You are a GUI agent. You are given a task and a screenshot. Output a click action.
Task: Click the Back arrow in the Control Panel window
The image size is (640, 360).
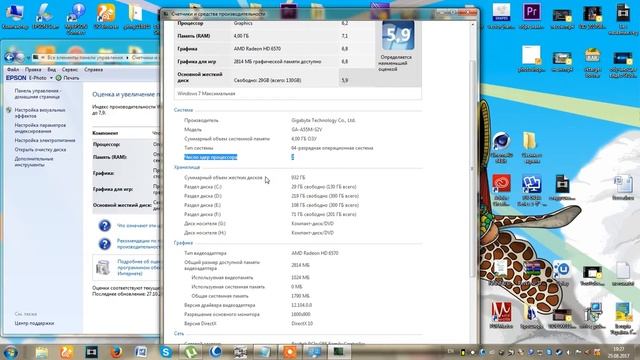pos(9,58)
